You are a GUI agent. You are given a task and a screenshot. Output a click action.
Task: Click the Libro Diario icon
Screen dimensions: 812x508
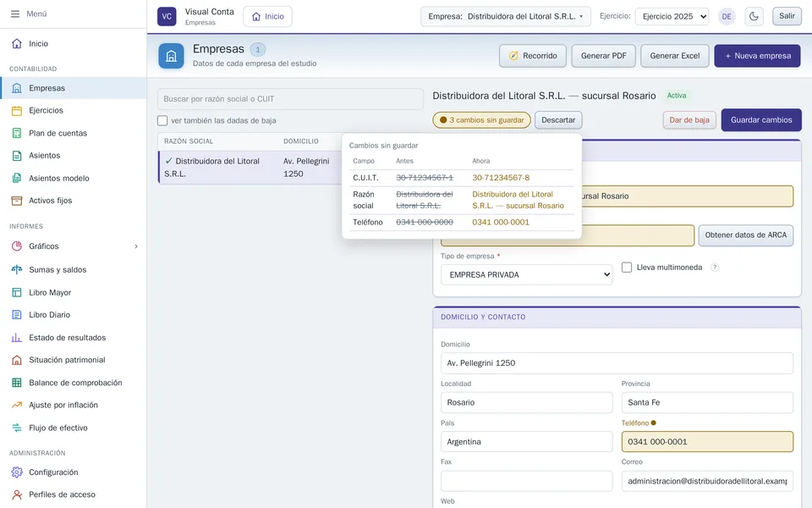tap(17, 315)
